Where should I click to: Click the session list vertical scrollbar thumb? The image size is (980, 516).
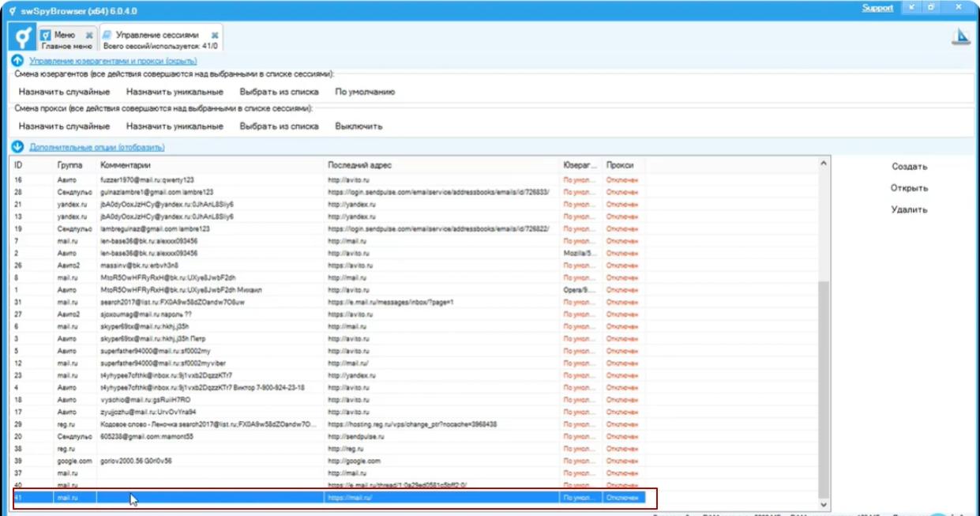click(x=824, y=388)
